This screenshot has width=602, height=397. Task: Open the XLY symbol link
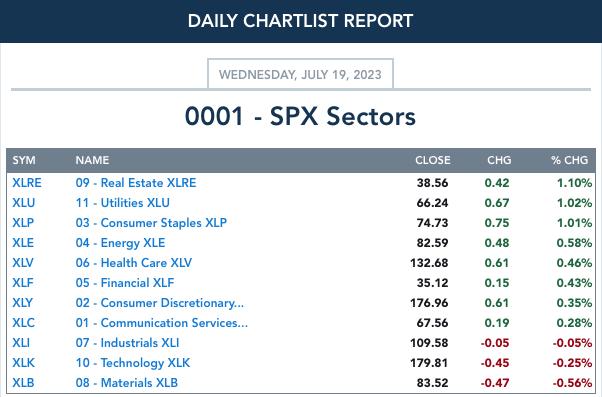pos(22,303)
